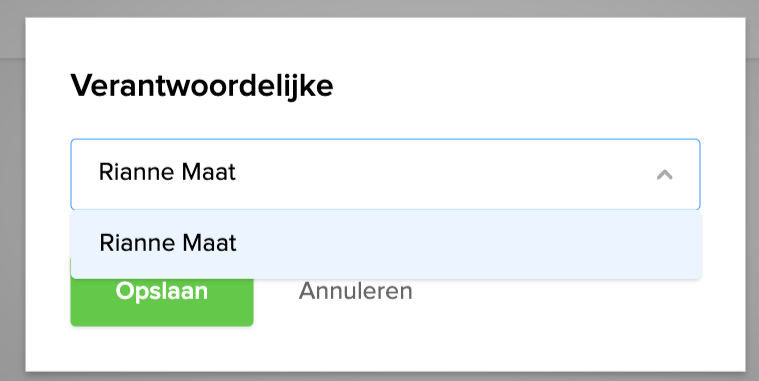Close the open options list via the arrow

pos(665,174)
